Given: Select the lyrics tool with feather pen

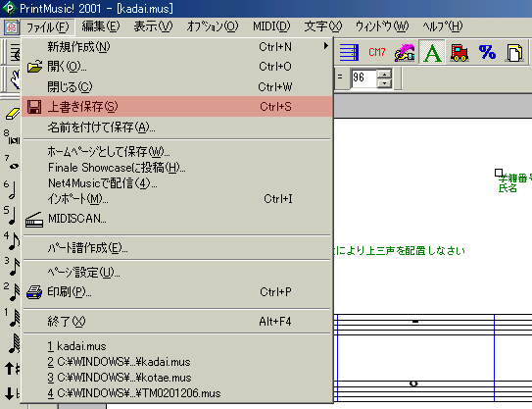Looking at the screenshot, I should tap(405, 52).
